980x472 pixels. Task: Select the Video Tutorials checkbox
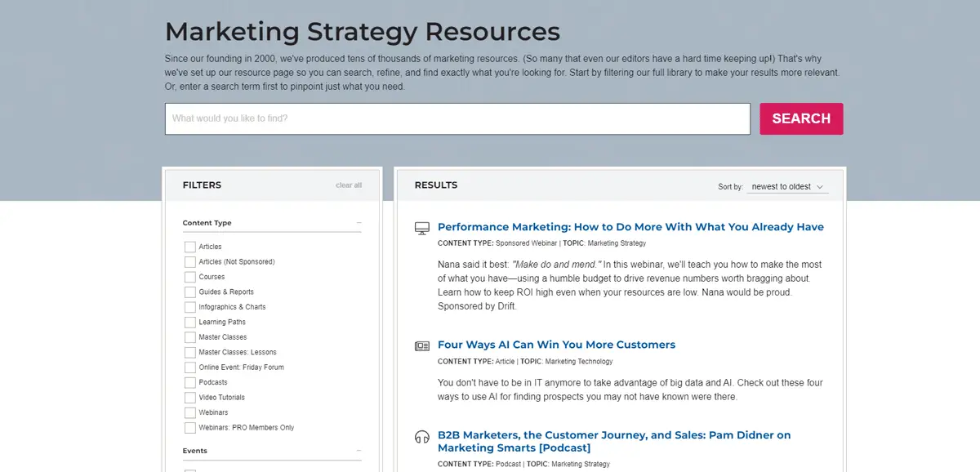click(x=190, y=398)
